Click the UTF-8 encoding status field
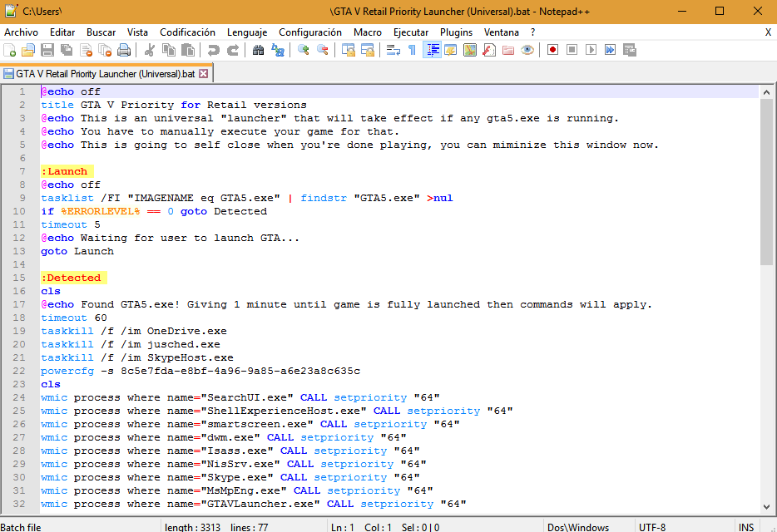This screenshot has width=777, height=532. (684, 527)
